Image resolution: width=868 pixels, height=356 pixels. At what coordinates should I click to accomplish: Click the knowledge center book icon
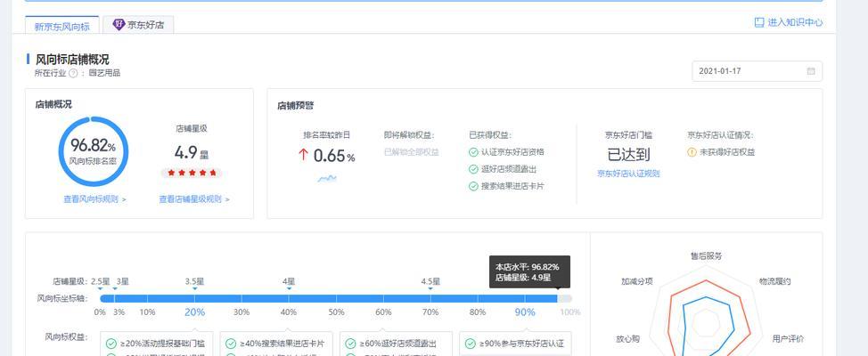(x=759, y=22)
